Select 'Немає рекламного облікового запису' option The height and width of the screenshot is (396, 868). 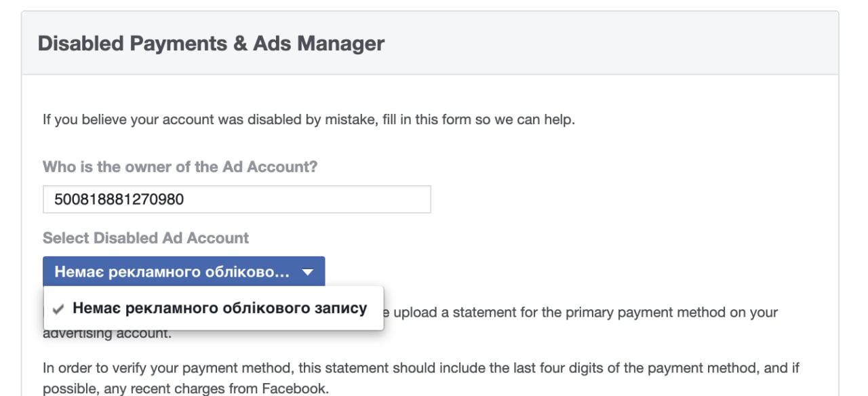point(214,309)
